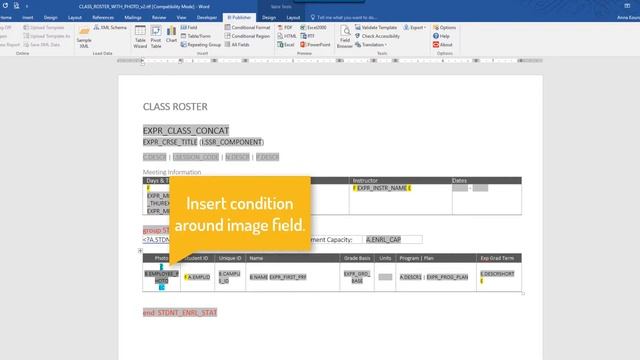Preview the template as RTF

point(308,36)
